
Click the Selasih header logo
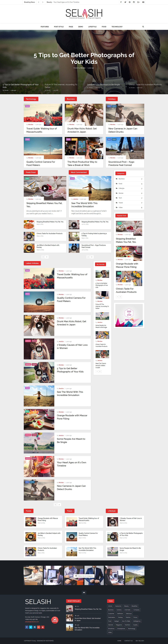tap(84, 14)
